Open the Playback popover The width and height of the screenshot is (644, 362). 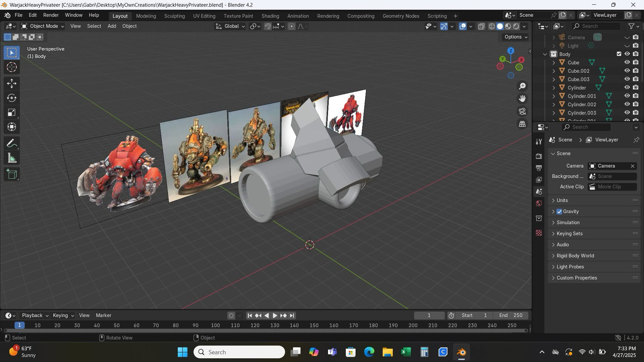[35, 315]
